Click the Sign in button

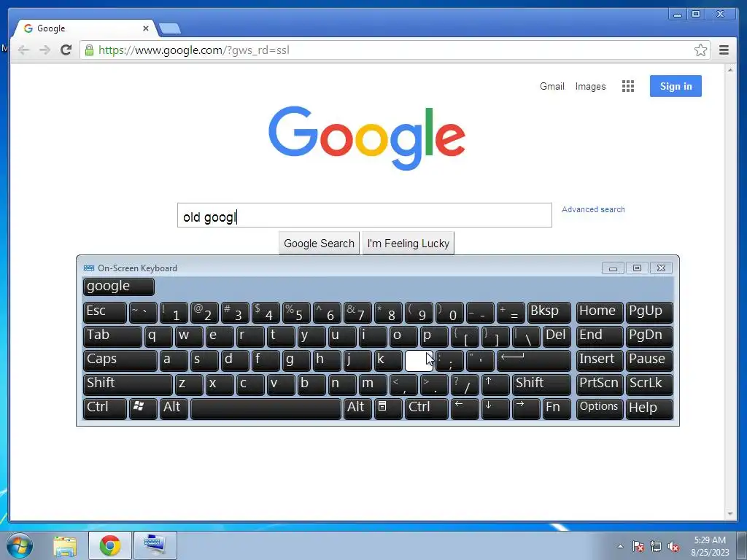676,86
